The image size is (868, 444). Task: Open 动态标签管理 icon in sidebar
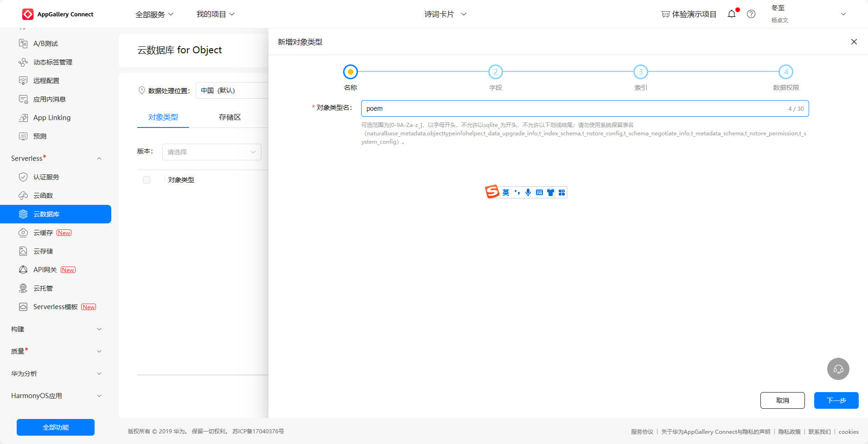pos(23,62)
